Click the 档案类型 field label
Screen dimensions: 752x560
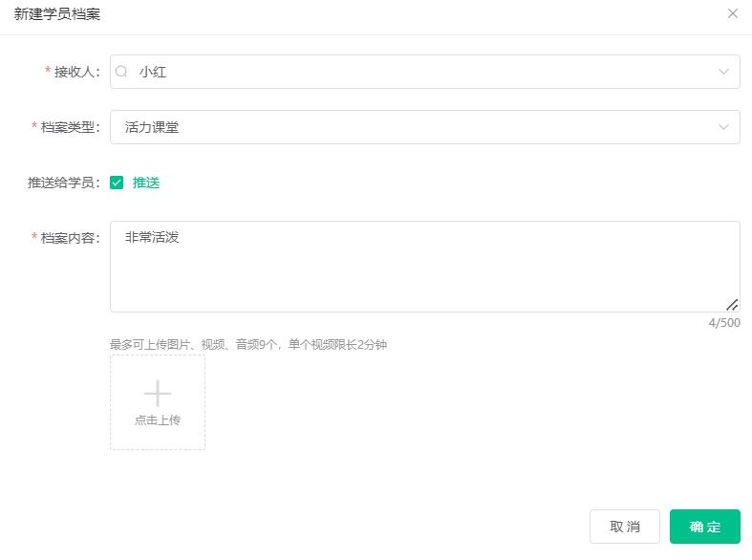[70, 127]
